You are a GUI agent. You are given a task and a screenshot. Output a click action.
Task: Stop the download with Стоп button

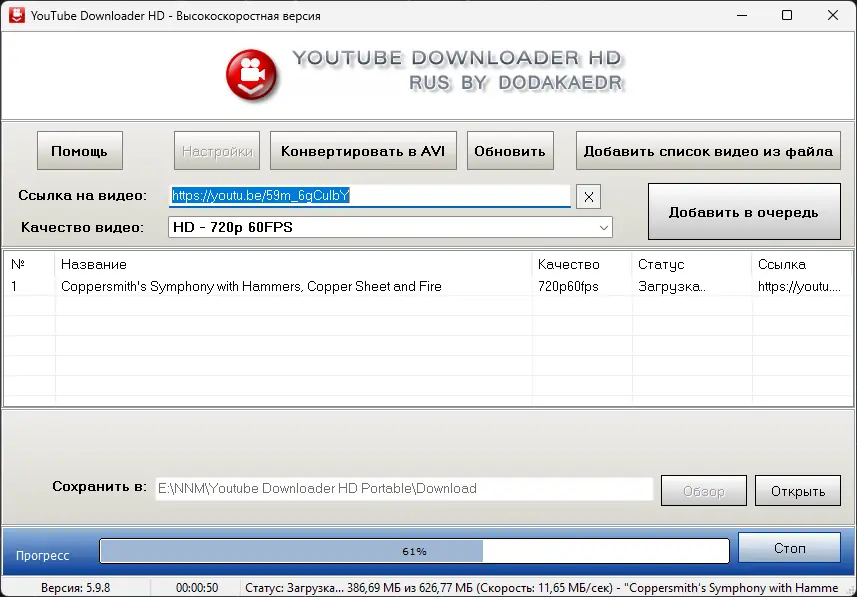[790, 548]
